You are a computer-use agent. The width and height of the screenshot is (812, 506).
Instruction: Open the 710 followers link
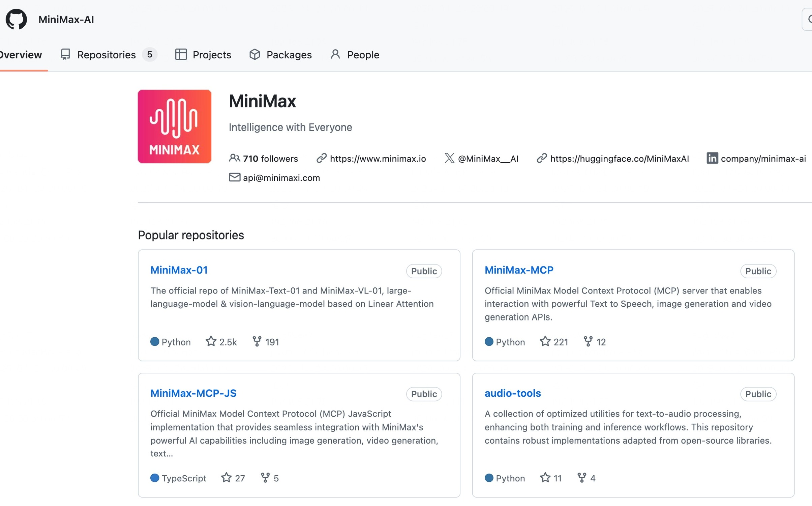tap(264, 159)
